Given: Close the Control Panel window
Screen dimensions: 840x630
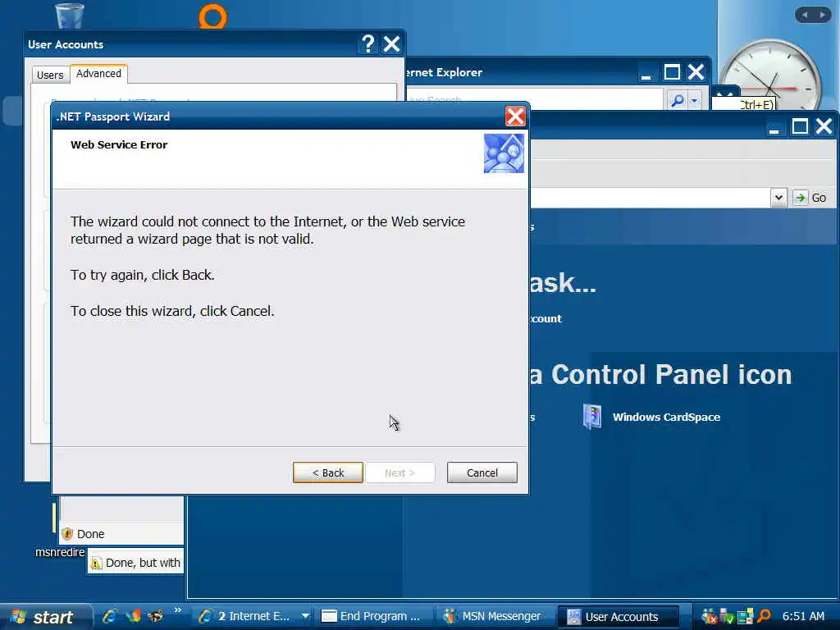Looking at the screenshot, I should tap(824, 126).
